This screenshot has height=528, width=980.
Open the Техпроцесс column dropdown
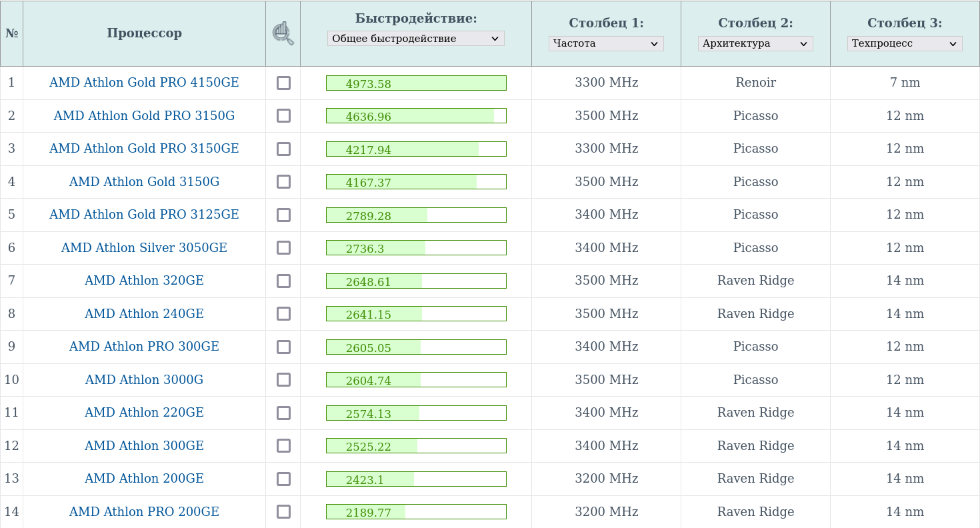[x=905, y=43]
